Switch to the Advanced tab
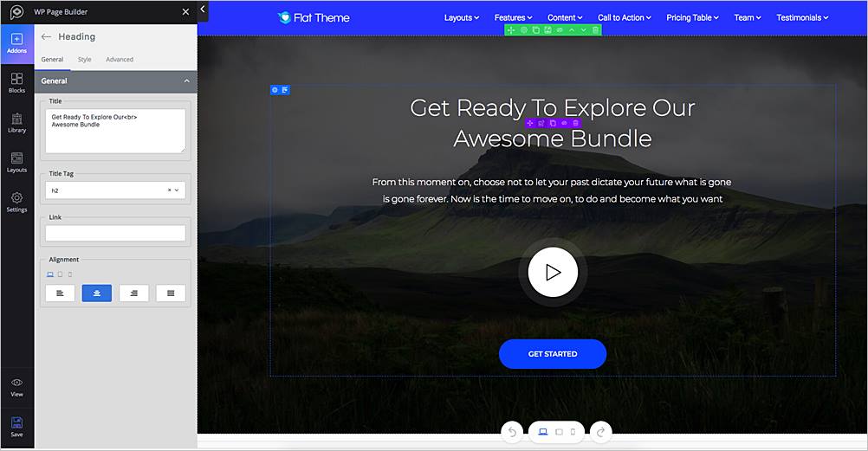Viewport: 868px width, 451px height. [120, 60]
